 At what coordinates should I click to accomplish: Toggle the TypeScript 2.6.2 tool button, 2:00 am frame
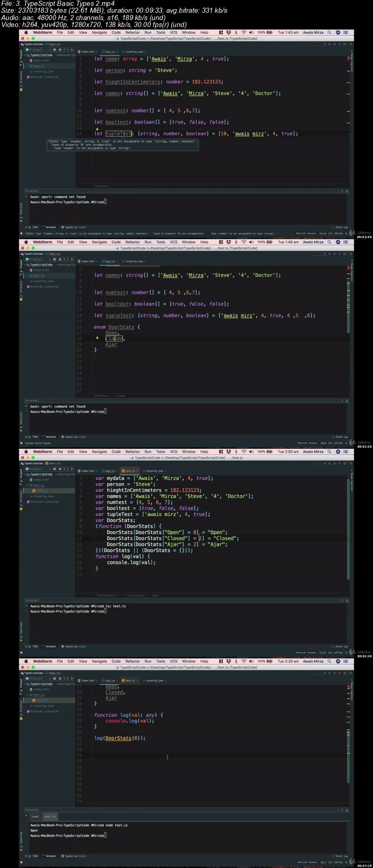[74, 646]
